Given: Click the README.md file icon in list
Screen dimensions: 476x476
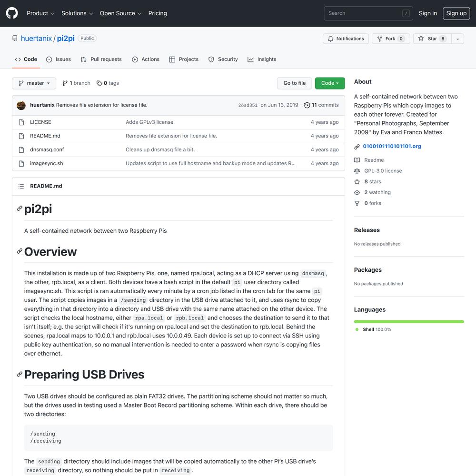Looking at the screenshot, I should (21, 136).
